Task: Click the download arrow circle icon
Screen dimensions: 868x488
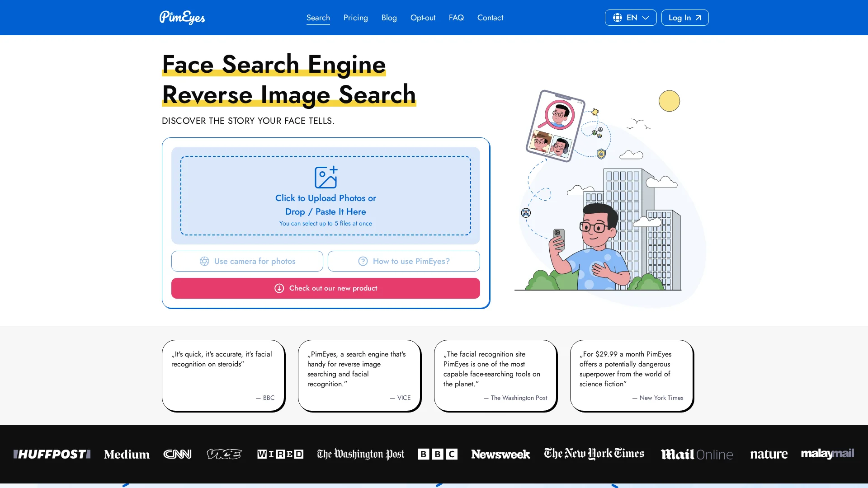Action: pyautogui.click(x=279, y=288)
